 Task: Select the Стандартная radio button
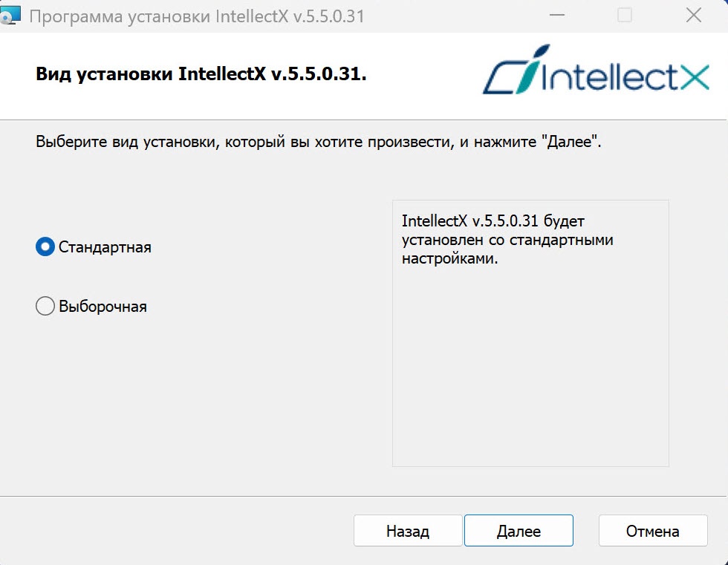[x=45, y=246]
